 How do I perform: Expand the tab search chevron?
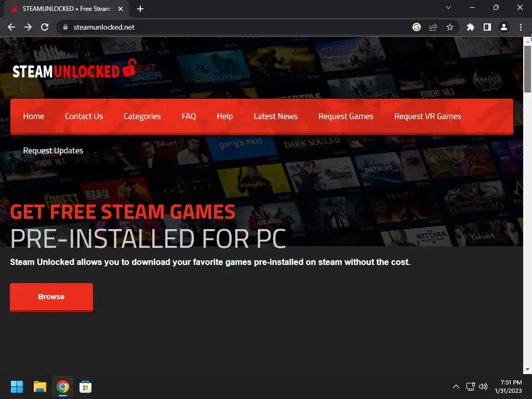pos(448,7)
